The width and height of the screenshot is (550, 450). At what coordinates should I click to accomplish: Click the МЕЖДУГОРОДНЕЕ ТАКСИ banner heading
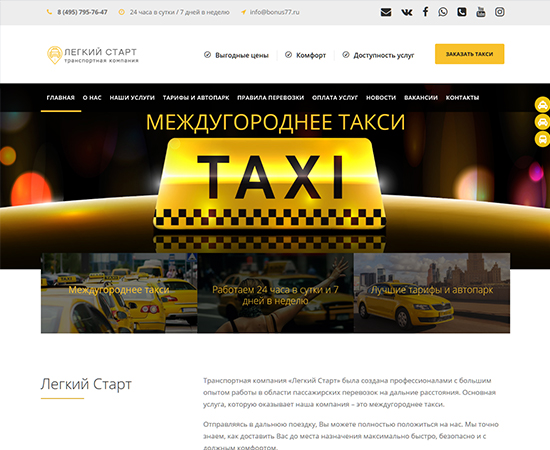275,122
